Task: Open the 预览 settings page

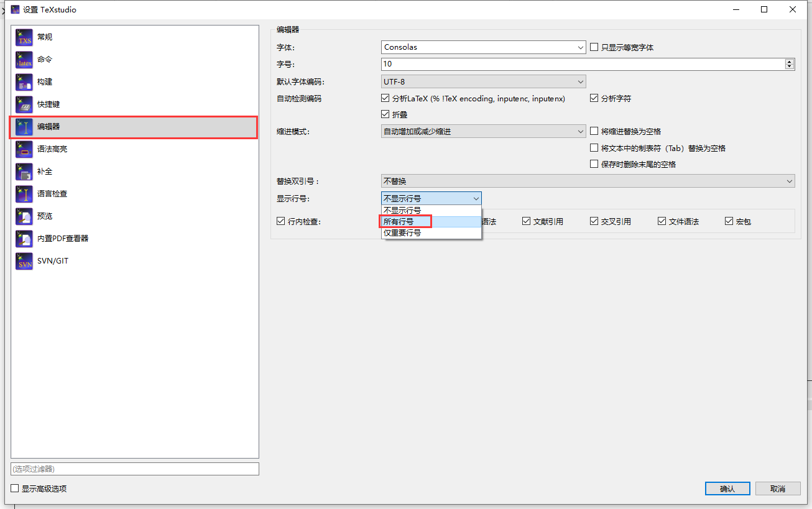Action: coord(134,216)
